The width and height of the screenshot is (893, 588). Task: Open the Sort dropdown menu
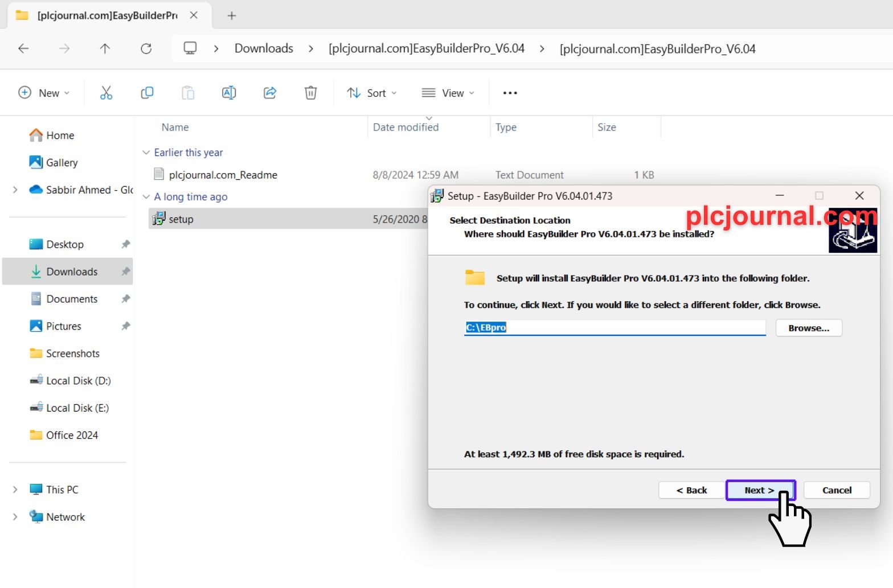tap(372, 93)
